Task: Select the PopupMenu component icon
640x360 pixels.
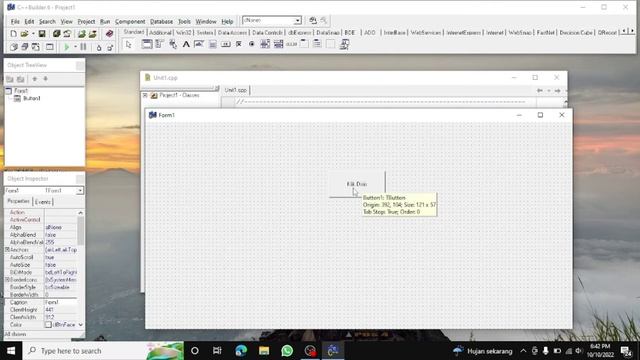Action: click(x=173, y=44)
